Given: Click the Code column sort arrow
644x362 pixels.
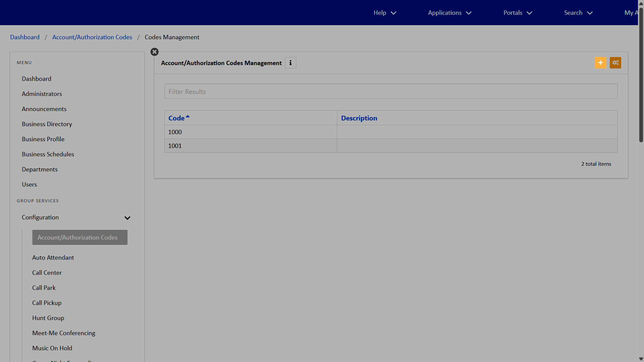Looking at the screenshot, I should 188,117.
